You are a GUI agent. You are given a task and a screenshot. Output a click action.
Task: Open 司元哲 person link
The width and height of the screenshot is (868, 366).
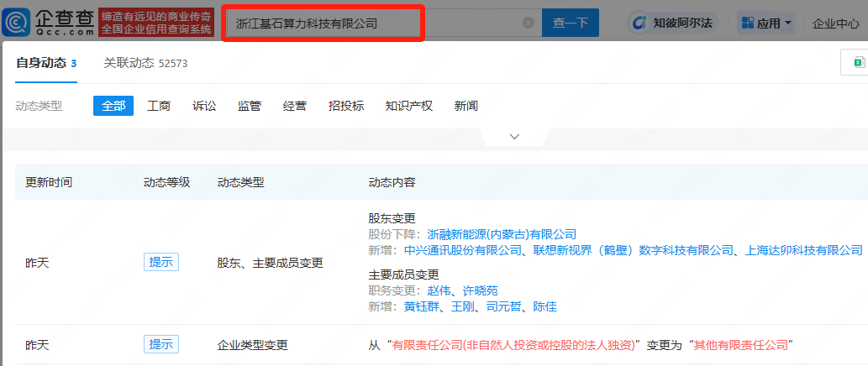(x=504, y=307)
